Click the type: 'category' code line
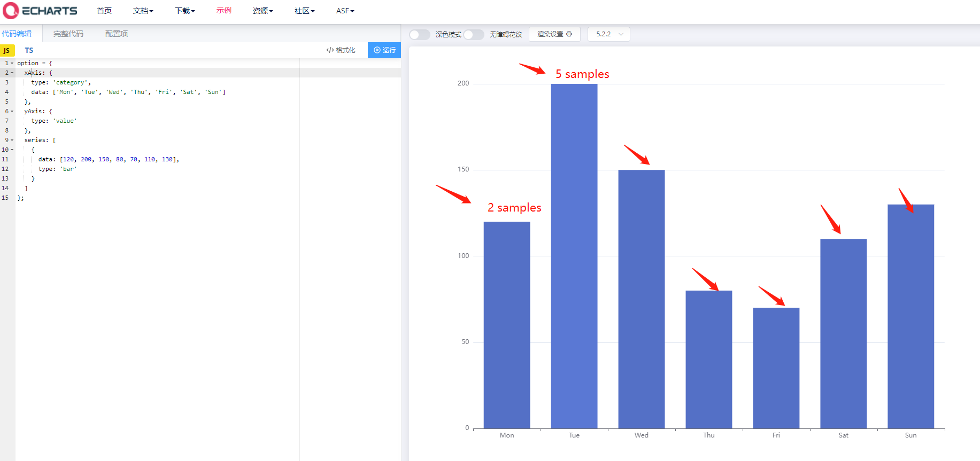The height and width of the screenshot is (461, 980). click(61, 82)
